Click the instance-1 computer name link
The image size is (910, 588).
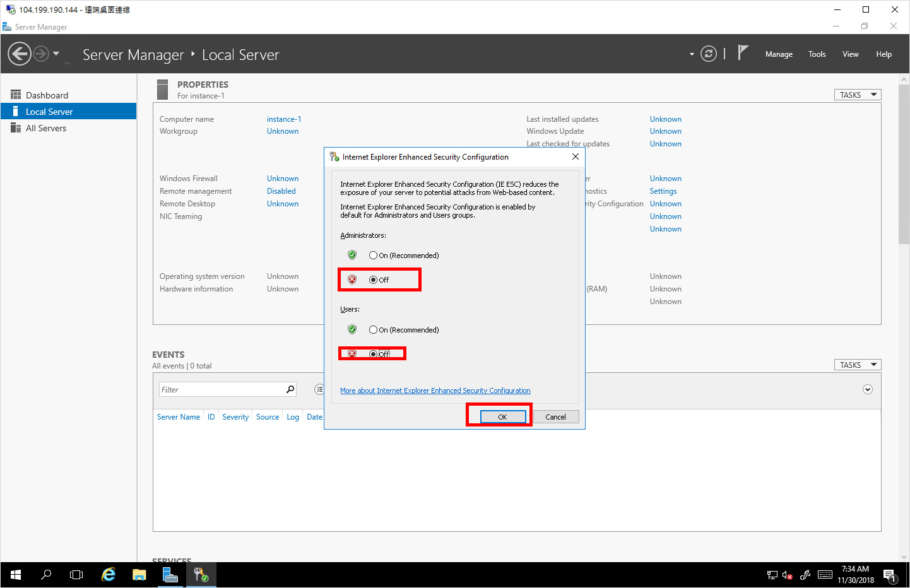(x=284, y=119)
